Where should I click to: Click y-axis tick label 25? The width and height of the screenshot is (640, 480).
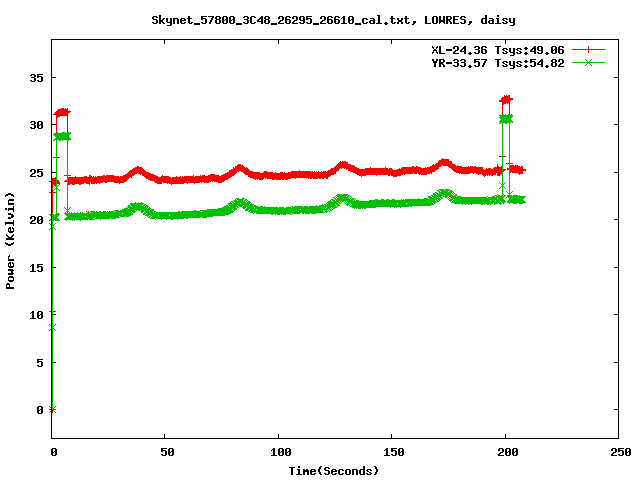pyautogui.click(x=36, y=173)
